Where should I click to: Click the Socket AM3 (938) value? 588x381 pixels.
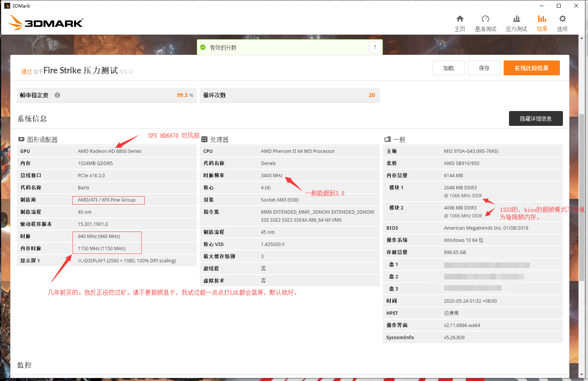tap(280, 200)
